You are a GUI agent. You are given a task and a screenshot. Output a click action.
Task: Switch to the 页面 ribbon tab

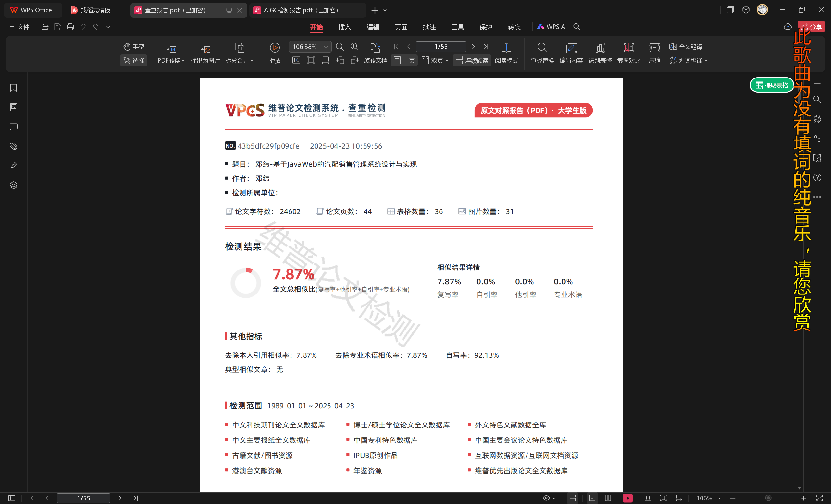pos(401,27)
